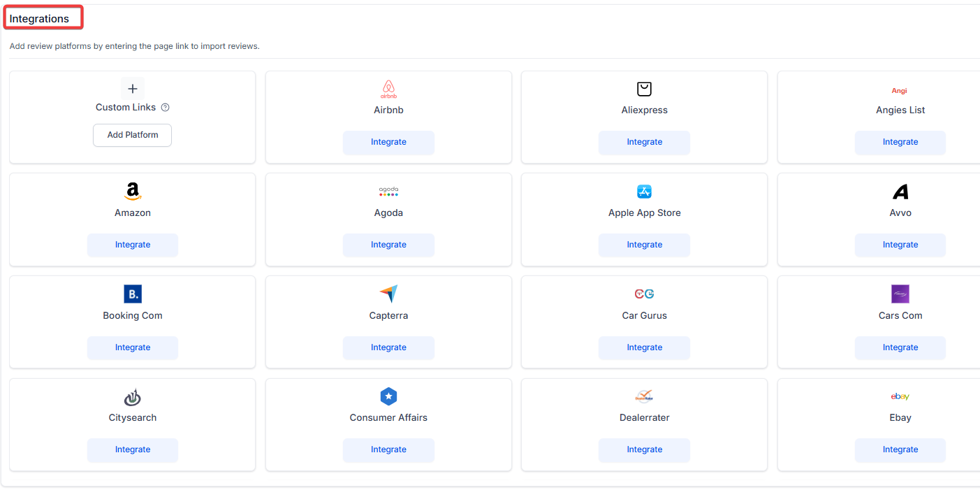Click Integrate under Consumer Affairs
The height and width of the screenshot is (504, 980).
388,449
